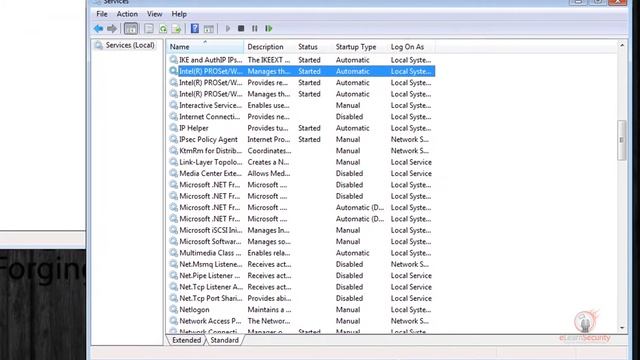This screenshot has width=640, height=360.
Task: Select the Netlogon service
Action: click(x=301, y=310)
